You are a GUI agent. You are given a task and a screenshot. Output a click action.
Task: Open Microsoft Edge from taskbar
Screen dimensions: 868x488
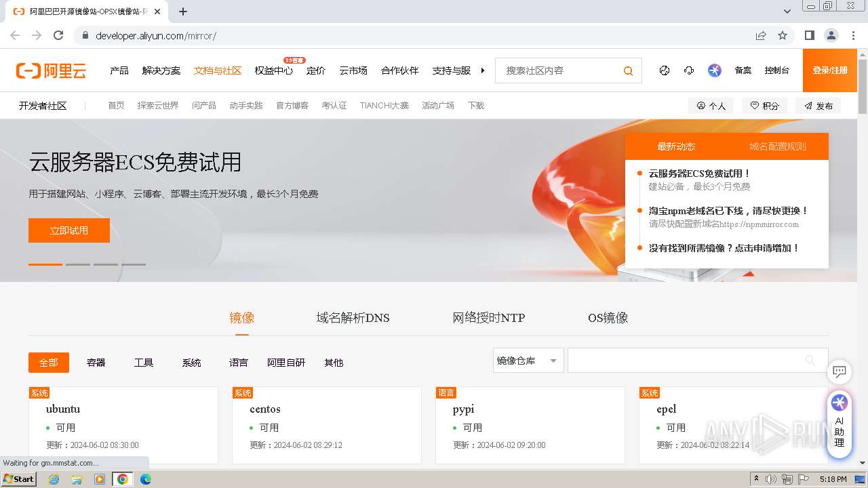(145, 479)
